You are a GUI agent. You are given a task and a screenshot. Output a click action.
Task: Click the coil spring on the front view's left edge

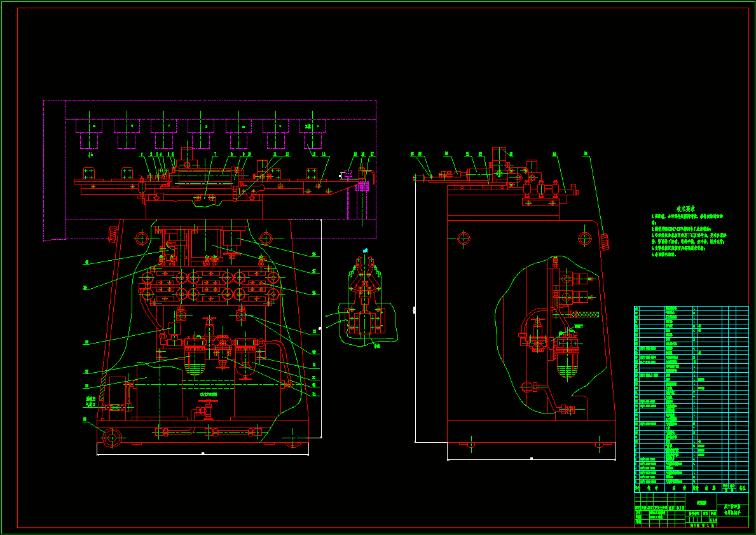point(114,234)
